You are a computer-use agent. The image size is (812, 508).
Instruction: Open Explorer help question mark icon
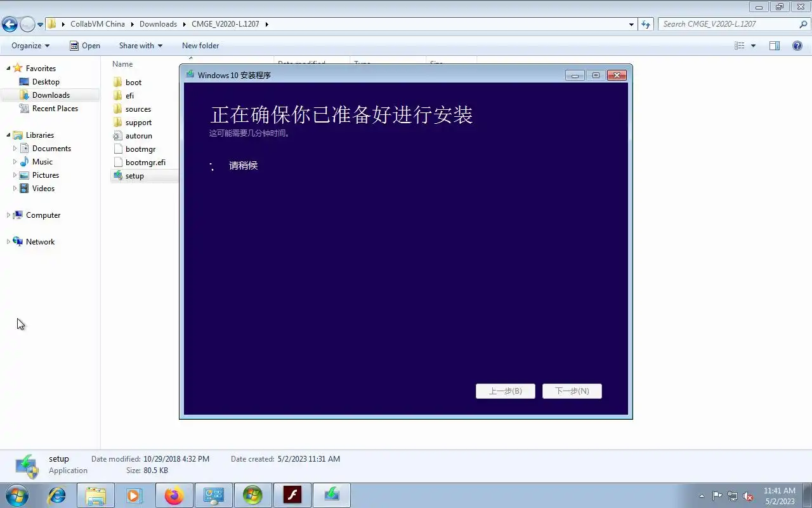[797, 46]
